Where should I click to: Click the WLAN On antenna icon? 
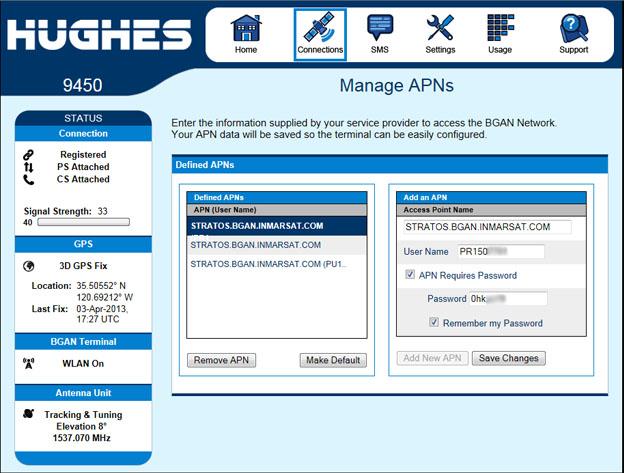click(28, 363)
